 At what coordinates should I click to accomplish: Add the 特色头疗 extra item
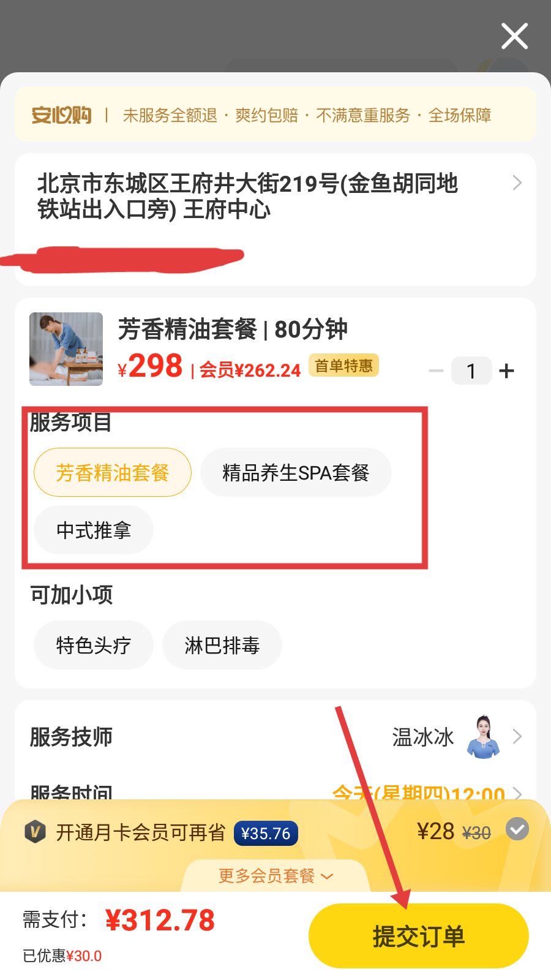point(94,645)
